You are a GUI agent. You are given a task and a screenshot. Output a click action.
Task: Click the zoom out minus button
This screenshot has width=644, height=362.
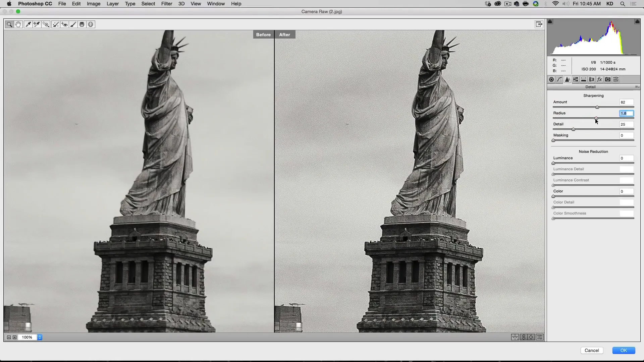point(9,337)
